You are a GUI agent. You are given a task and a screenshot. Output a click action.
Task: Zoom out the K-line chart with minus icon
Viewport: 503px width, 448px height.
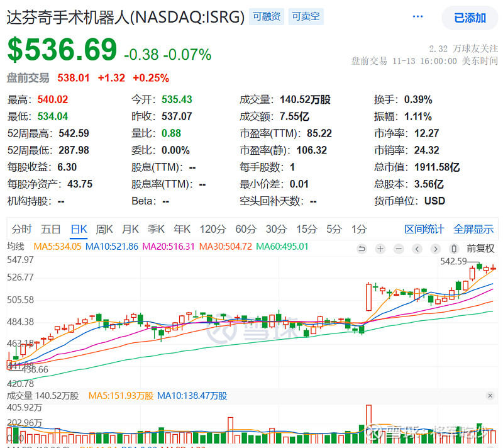point(399,249)
